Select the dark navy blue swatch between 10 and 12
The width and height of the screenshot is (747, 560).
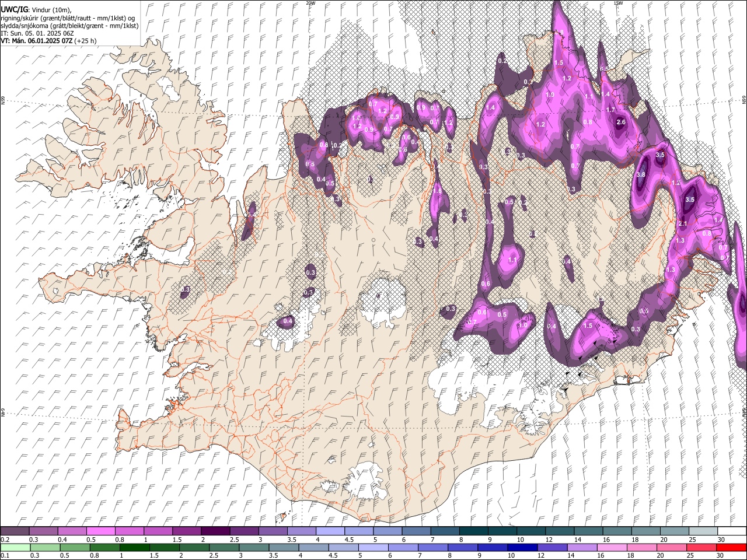click(522, 547)
